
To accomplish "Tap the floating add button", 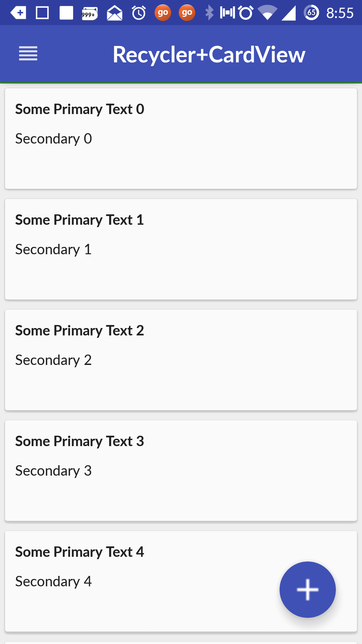I will click(307, 589).
